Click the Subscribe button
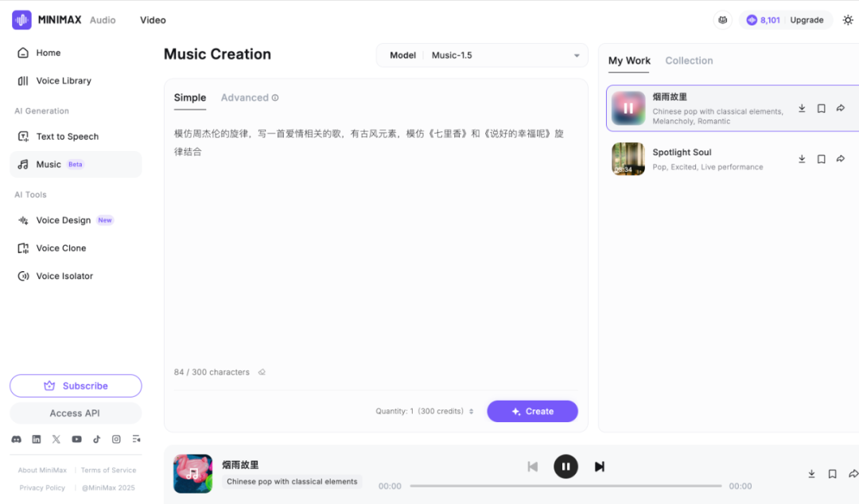This screenshot has height=504, width=859. point(76,386)
